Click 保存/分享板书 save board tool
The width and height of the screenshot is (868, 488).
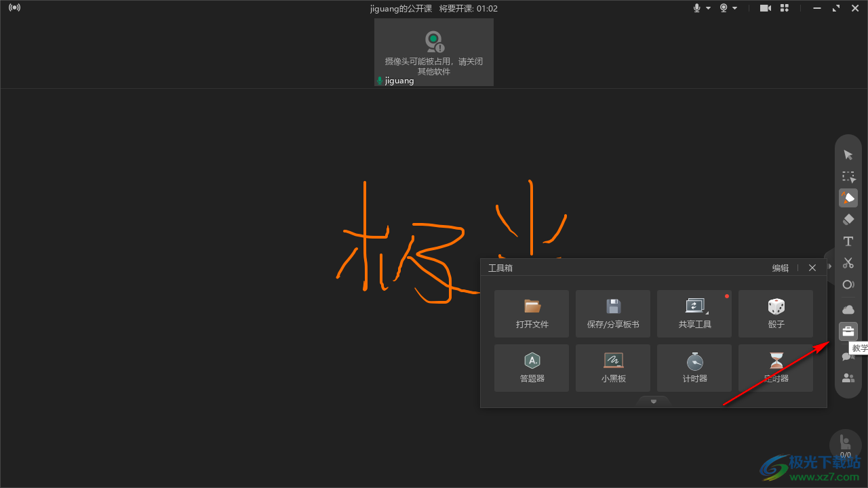pyautogui.click(x=613, y=314)
